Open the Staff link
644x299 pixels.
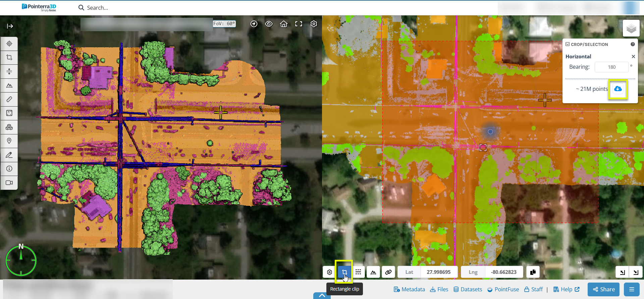pos(533,289)
